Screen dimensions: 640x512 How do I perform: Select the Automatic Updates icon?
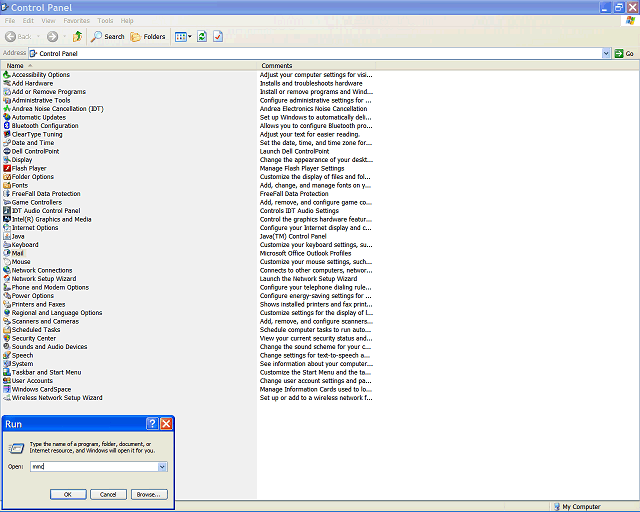tap(7, 117)
